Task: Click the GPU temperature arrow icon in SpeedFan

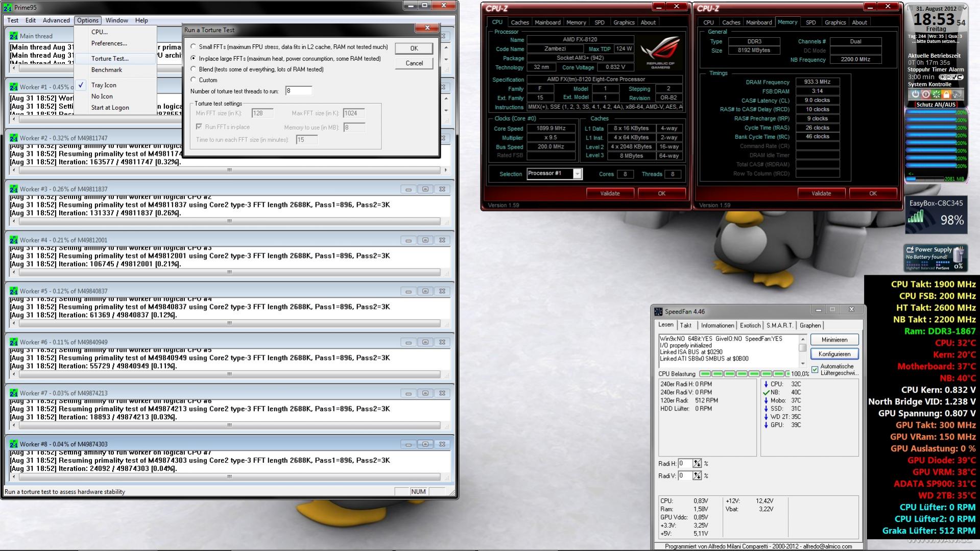Action: [766, 425]
